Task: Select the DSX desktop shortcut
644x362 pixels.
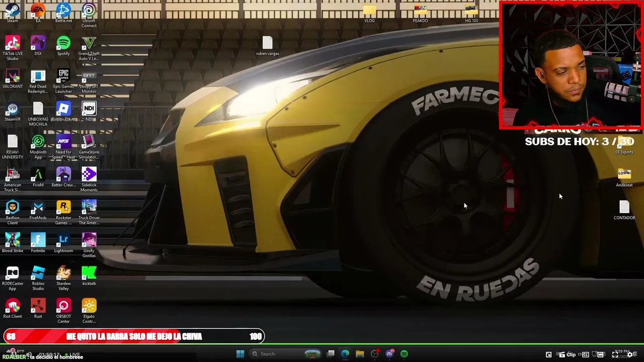Action: point(38,46)
